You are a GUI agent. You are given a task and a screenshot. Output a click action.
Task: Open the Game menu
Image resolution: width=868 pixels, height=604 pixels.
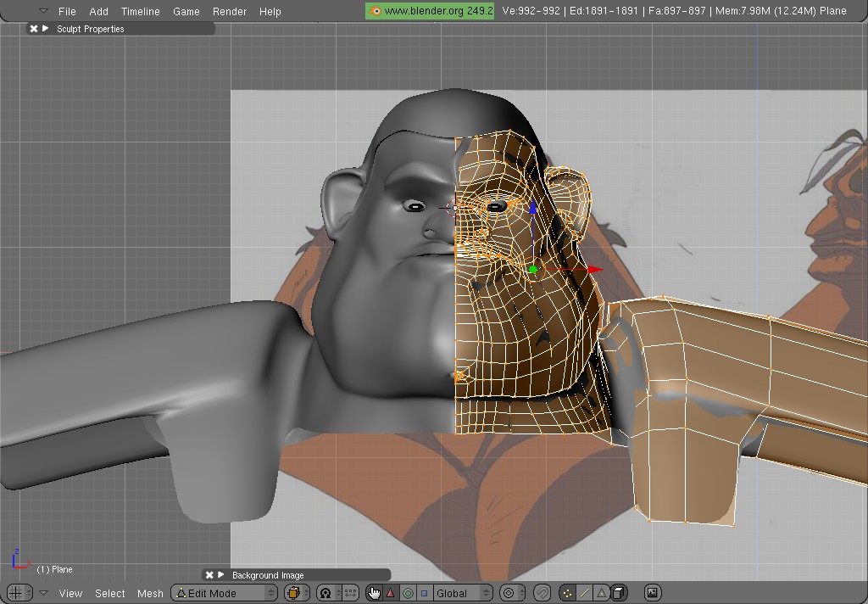186,11
